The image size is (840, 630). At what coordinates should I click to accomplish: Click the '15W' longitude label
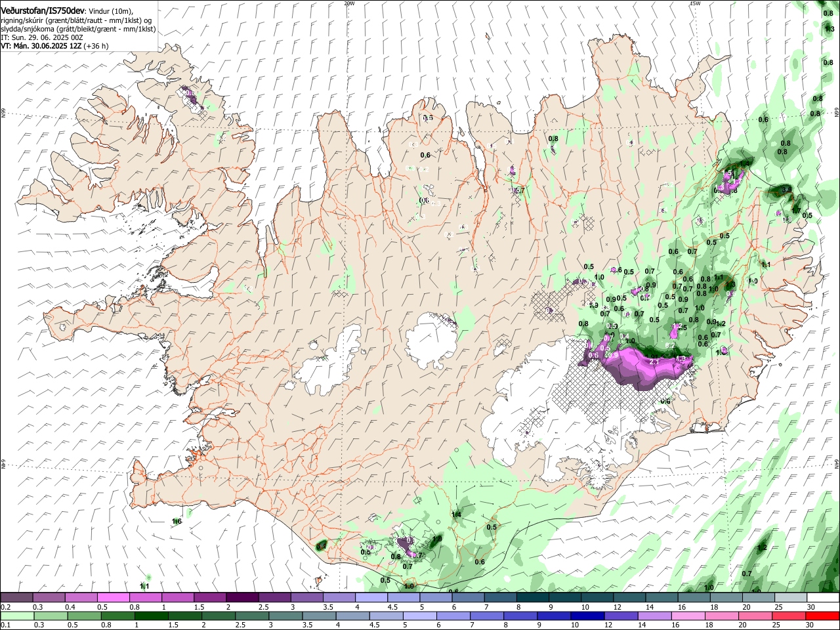pos(694,3)
